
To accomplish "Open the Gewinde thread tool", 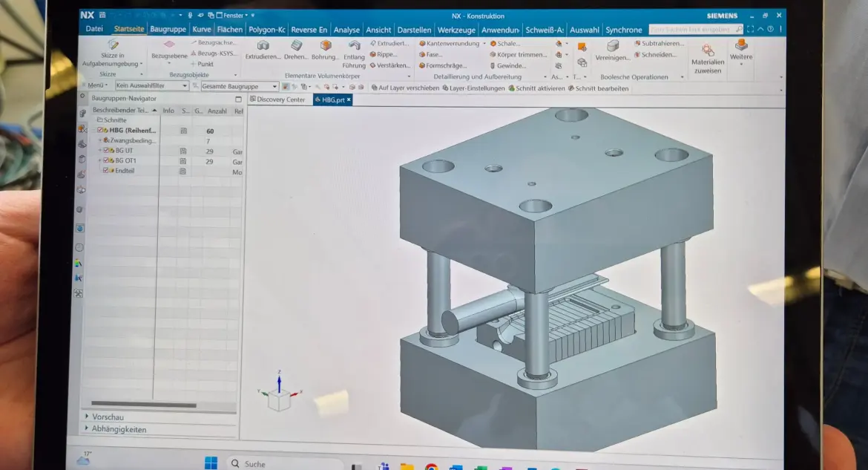I will [507, 65].
